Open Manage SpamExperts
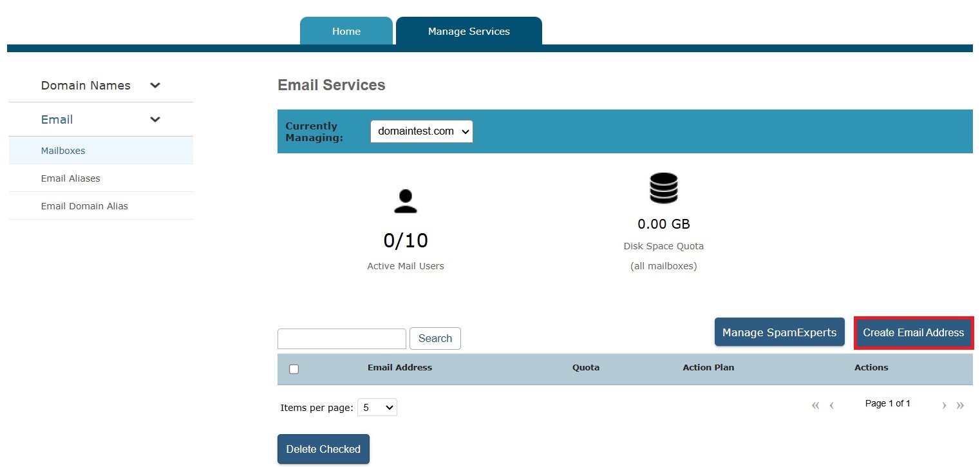 779,332
